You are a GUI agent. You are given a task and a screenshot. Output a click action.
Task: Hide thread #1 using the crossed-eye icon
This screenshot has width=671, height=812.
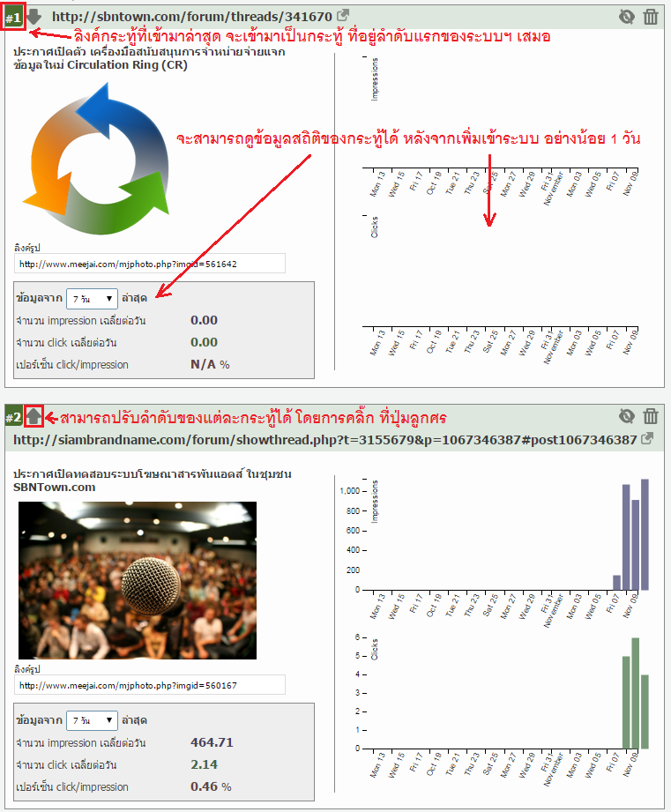pyautogui.click(x=627, y=16)
